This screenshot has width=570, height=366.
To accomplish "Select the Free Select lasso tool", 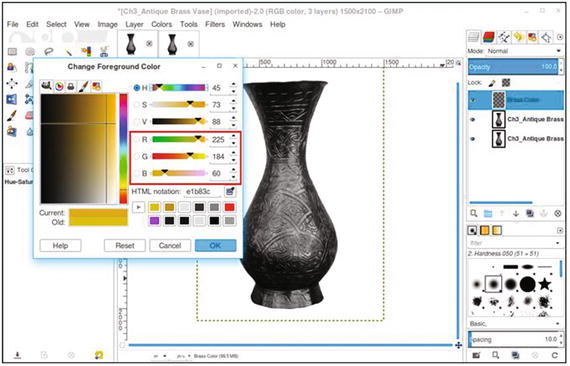I will pos(49,52).
